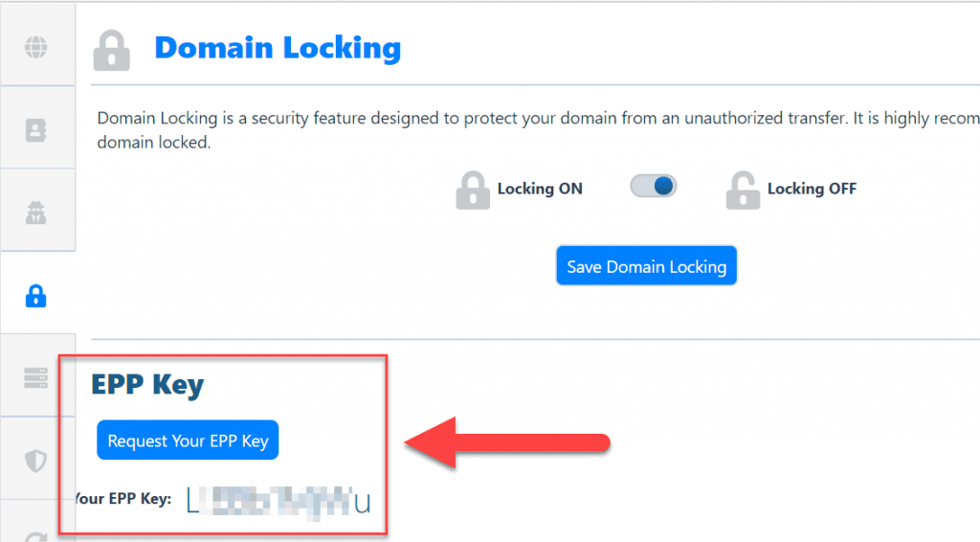Click the Domain Locking page title

pos(278,48)
